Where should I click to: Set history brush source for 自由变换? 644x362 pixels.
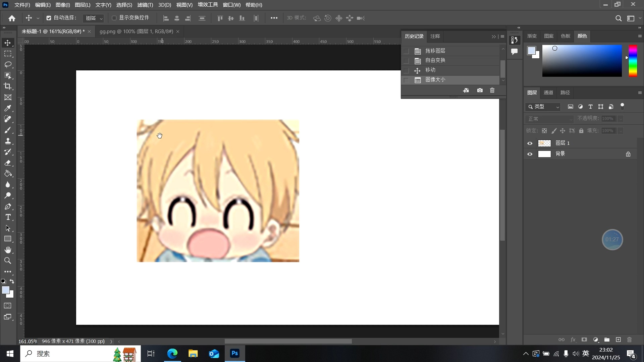click(x=407, y=61)
